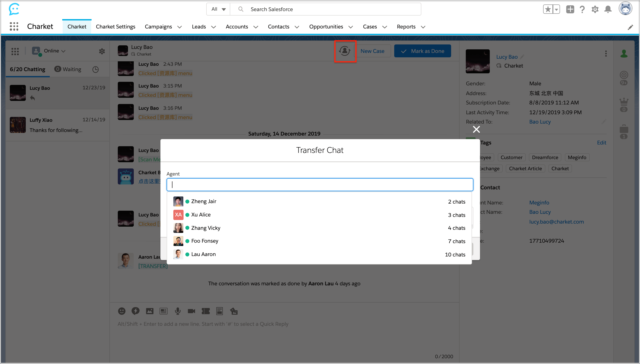Switch to 6/20 Chatting tab

point(28,69)
